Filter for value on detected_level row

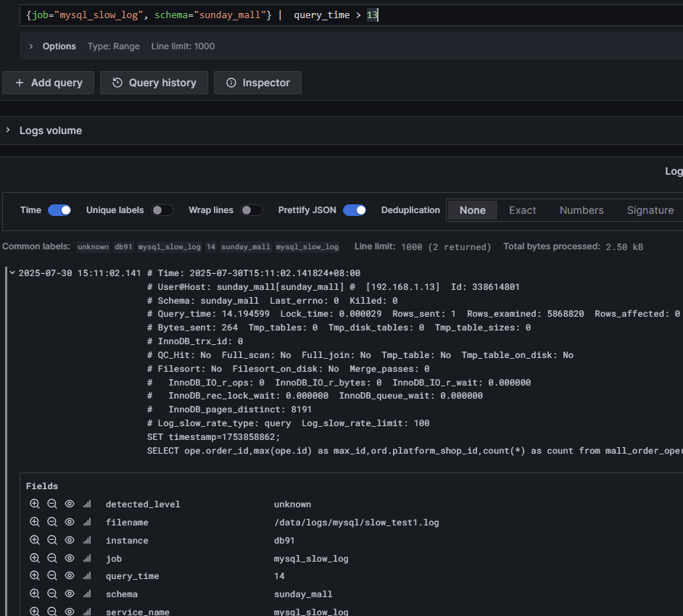click(34, 504)
